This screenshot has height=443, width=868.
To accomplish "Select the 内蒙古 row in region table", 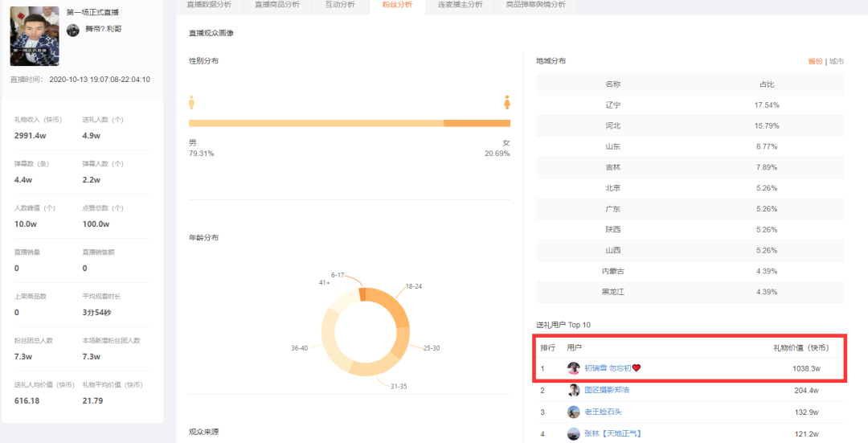I will coord(690,271).
